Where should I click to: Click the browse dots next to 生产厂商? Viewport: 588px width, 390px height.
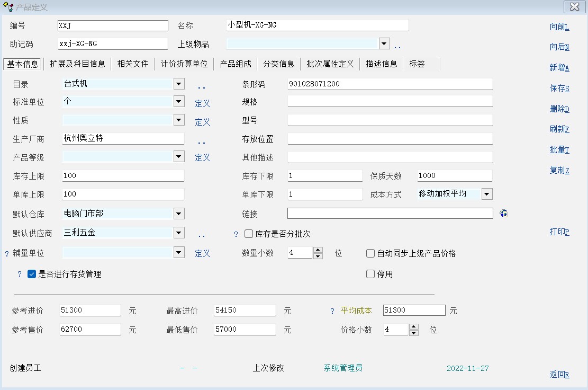click(x=202, y=141)
